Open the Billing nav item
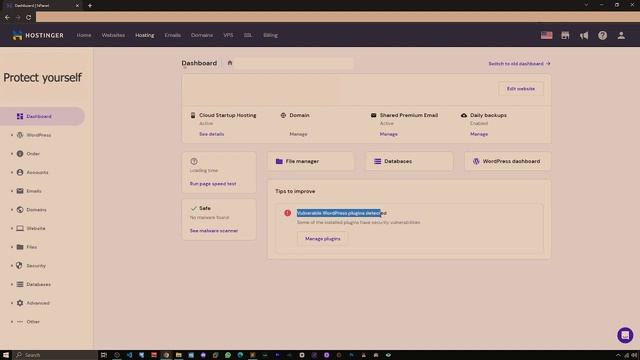This screenshot has height=360, width=640. point(270,36)
